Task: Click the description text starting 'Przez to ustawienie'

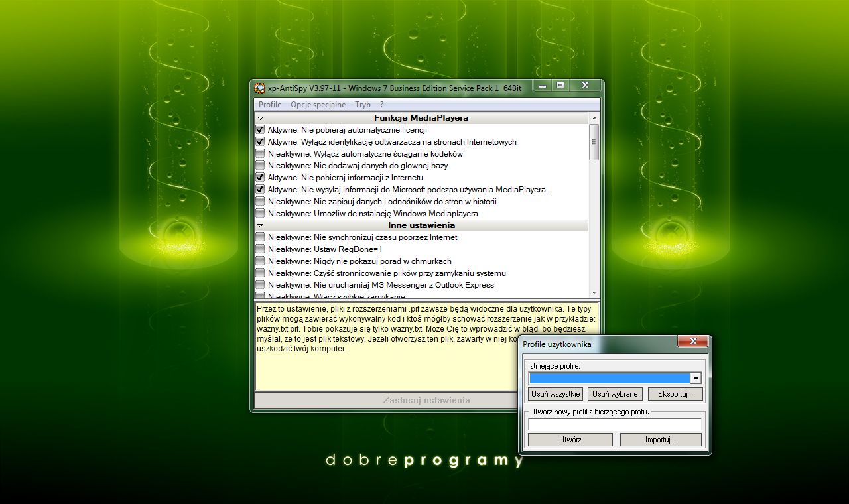Action: click(426, 328)
